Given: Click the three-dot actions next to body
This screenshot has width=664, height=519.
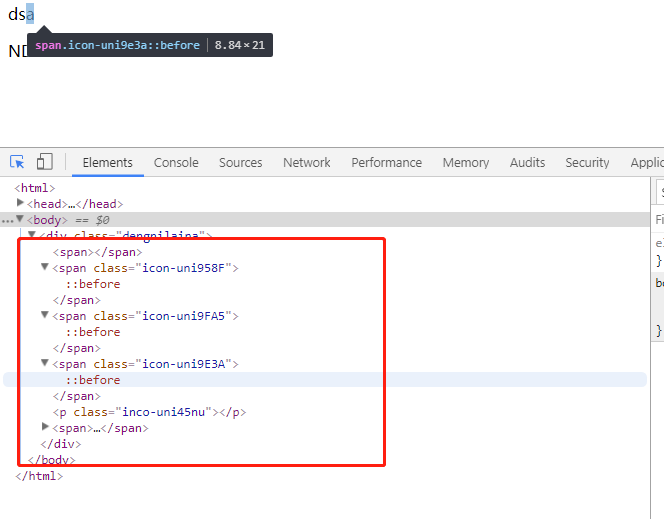Looking at the screenshot, I should click(x=7, y=221).
